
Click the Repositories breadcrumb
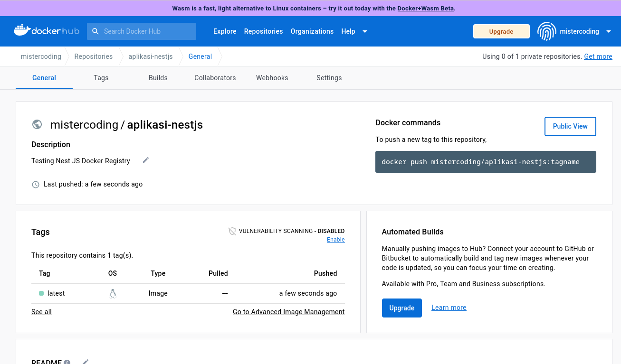pyautogui.click(x=94, y=56)
